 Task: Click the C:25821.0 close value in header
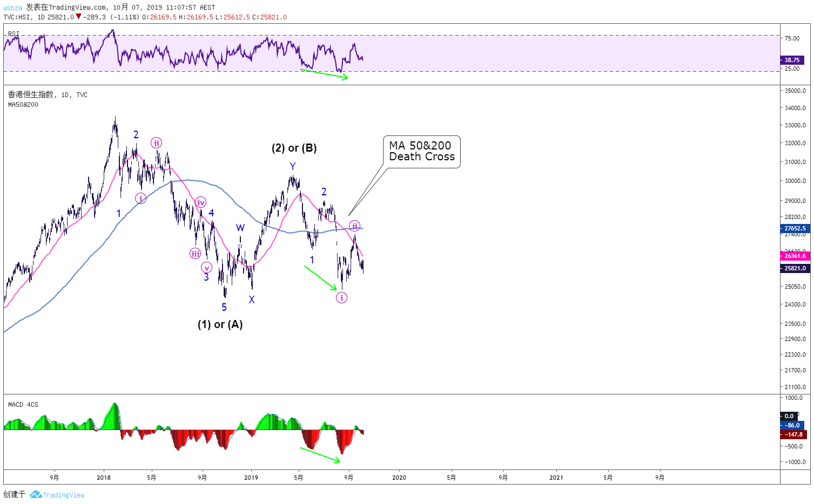pos(270,17)
